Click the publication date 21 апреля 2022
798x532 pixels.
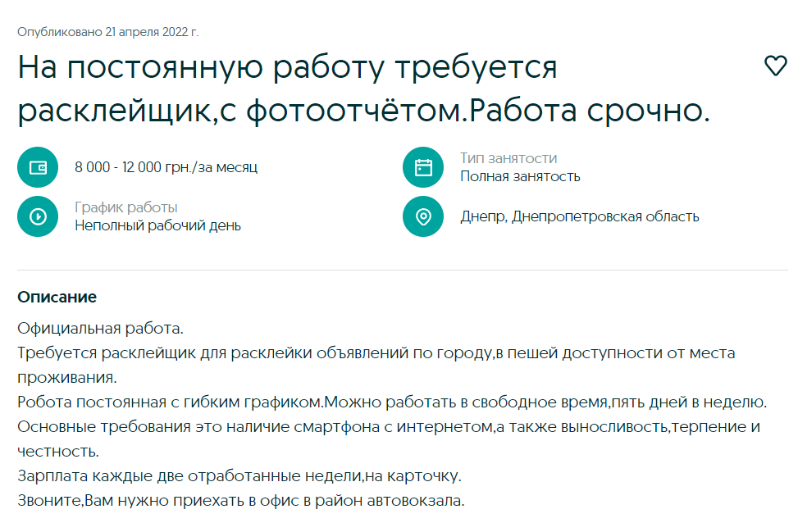pyautogui.click(x=108, y=32)
